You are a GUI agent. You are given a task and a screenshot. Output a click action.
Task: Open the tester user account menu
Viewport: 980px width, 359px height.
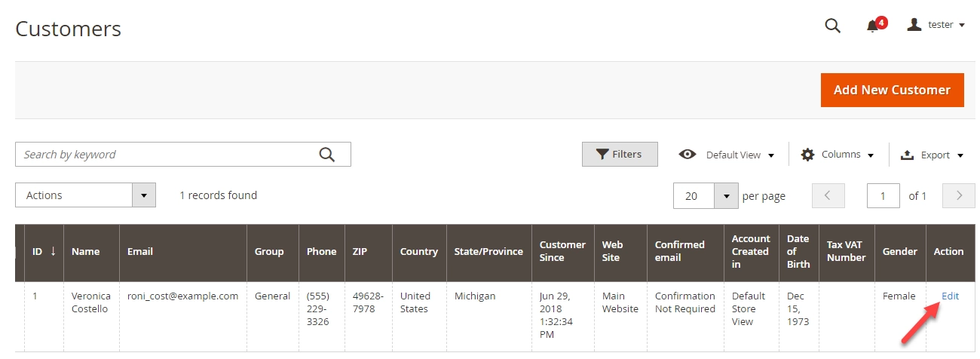pyautogui.click(x=936, y=25)
